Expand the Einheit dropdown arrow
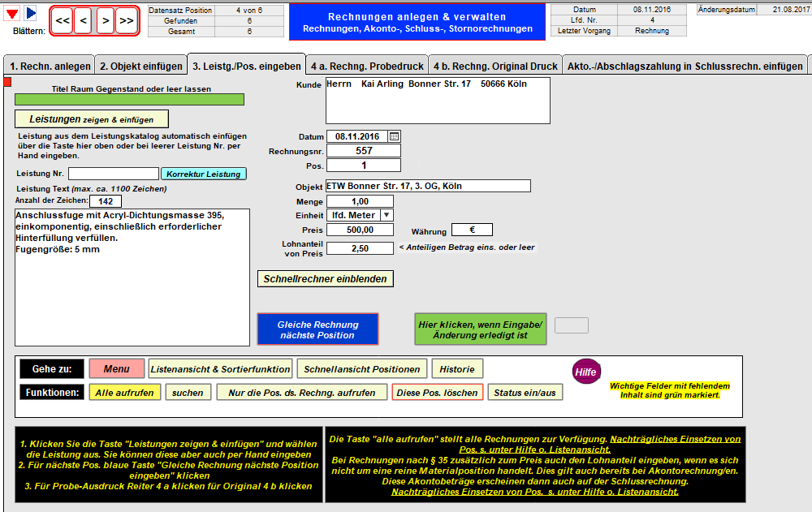This screenshot has height=512, width=812. coord(387,215)
